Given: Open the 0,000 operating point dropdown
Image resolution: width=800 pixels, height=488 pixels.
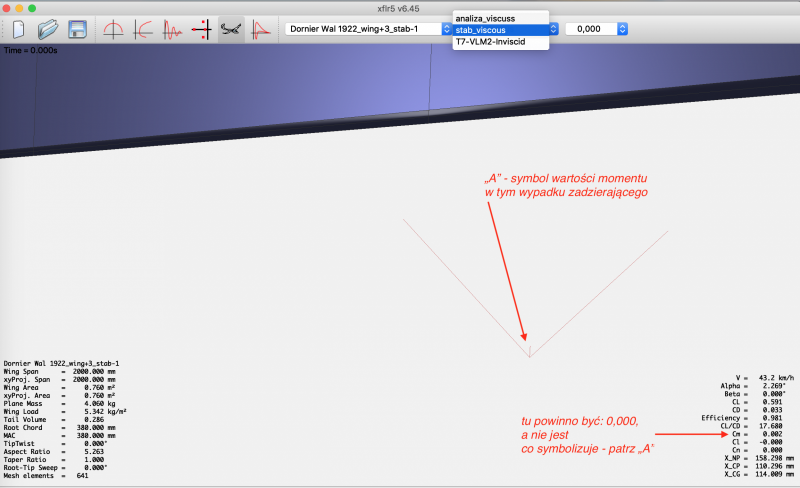Looking at the screenshot, I should [x=596, y=29].
